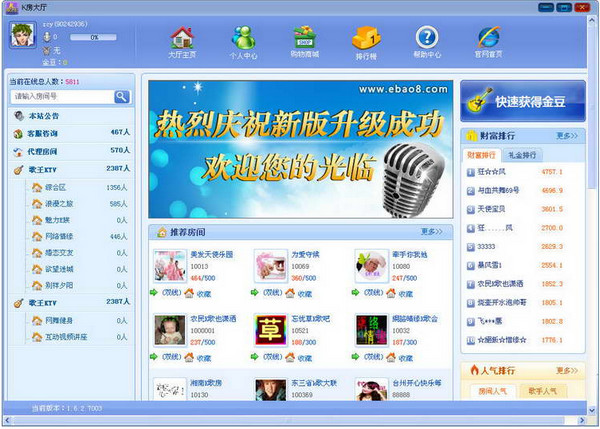Click 更多 link in 财富排行 panel
Screen dimensions: 600x429
pos(566,136)
